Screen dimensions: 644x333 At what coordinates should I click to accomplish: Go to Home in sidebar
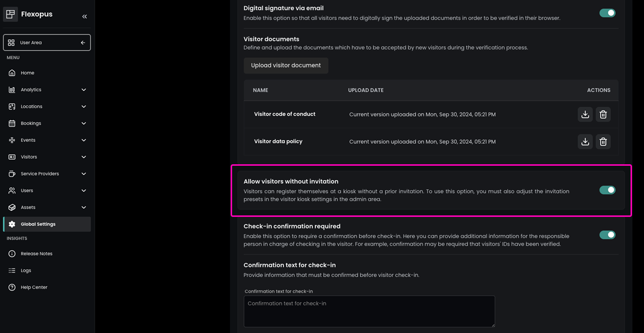27,73
